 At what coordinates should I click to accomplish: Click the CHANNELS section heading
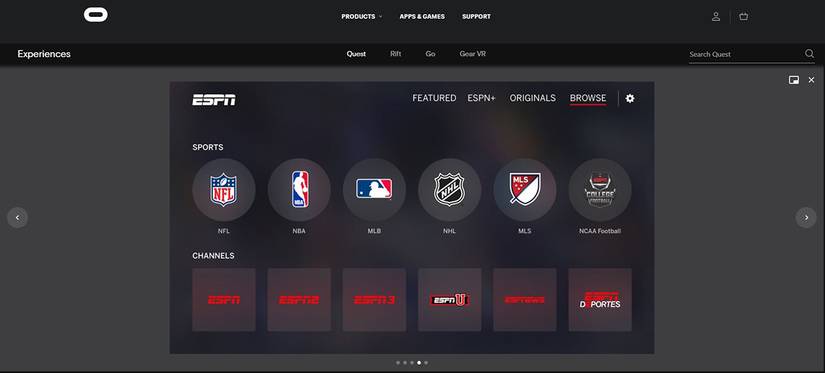click(213, 256)
